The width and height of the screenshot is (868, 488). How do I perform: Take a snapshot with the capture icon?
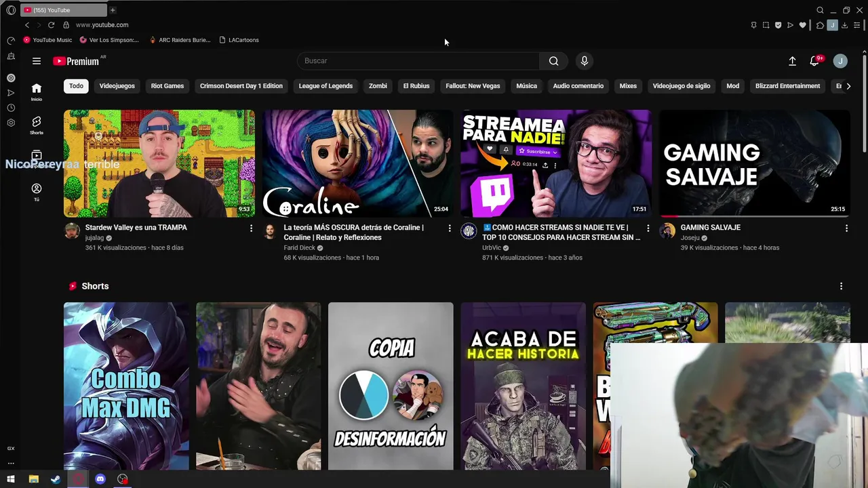(x=766, y=25)
